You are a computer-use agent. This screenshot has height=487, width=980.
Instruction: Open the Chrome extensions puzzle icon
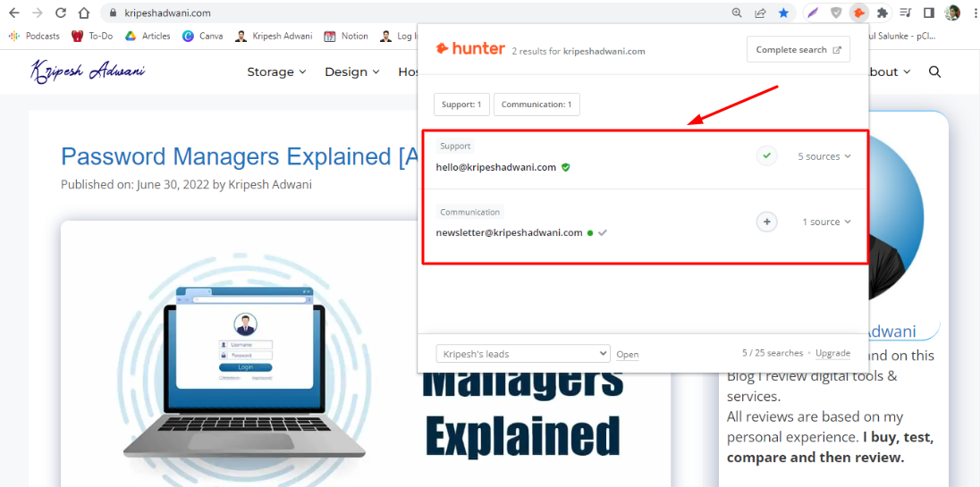pos(882,13)
